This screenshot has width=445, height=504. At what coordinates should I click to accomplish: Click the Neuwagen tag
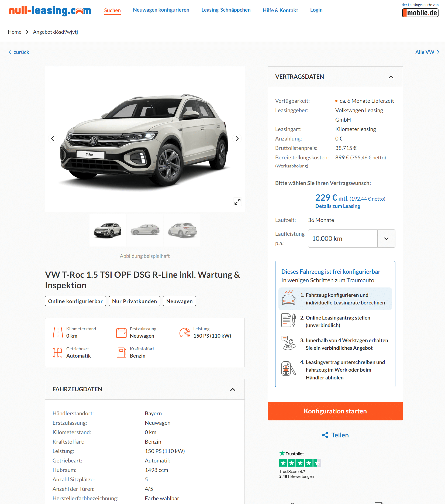click(x=180, y=301)
